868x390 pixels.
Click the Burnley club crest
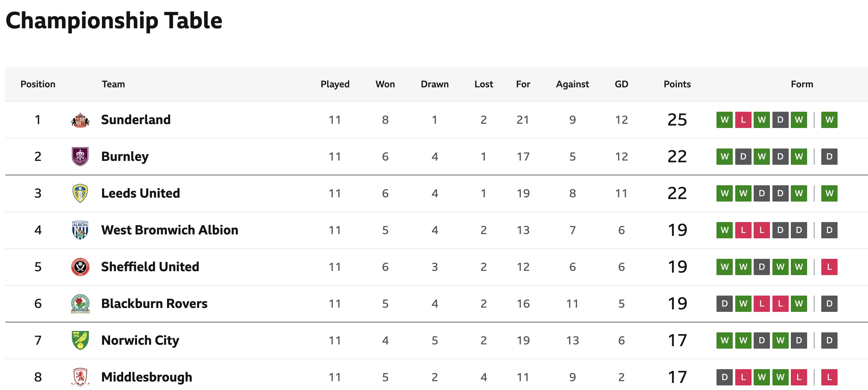tap(80, 157)
